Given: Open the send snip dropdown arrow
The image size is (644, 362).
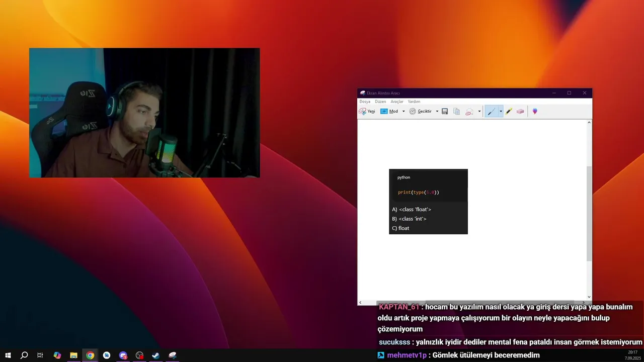Looking at the screenshot, I should (479, 111).
